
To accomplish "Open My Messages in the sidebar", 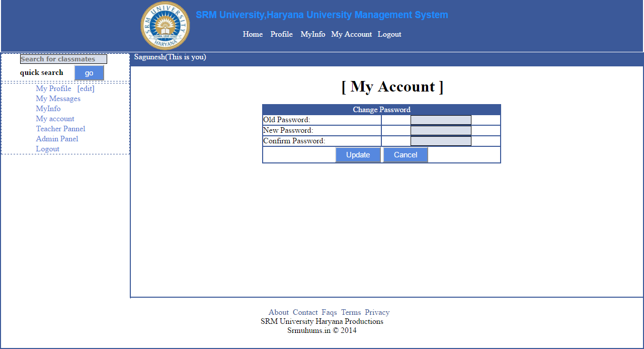I will (58, 99).
